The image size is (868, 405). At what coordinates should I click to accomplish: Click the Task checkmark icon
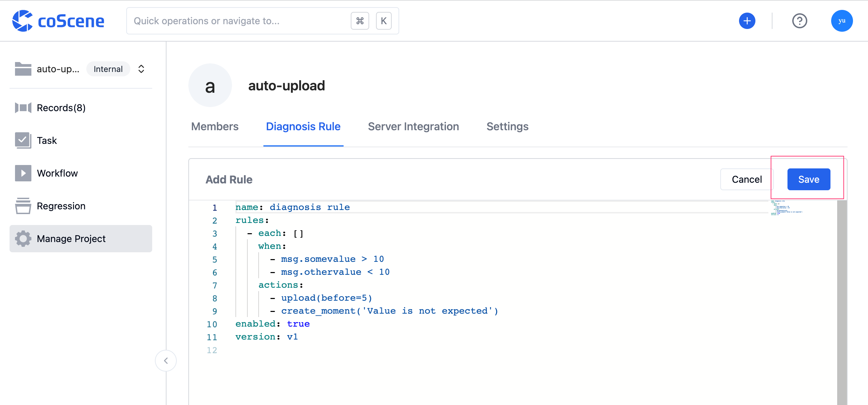click(23, 140)
